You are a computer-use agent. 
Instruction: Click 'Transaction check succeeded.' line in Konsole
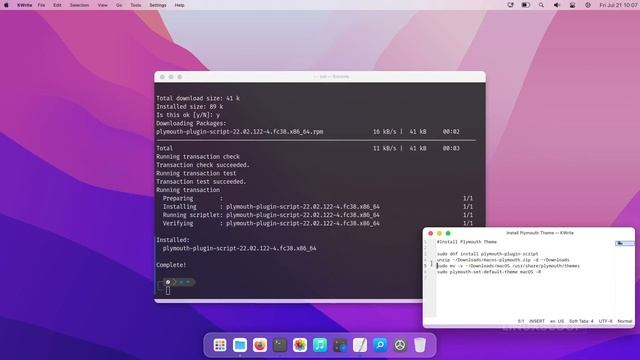tap(203, 165)
